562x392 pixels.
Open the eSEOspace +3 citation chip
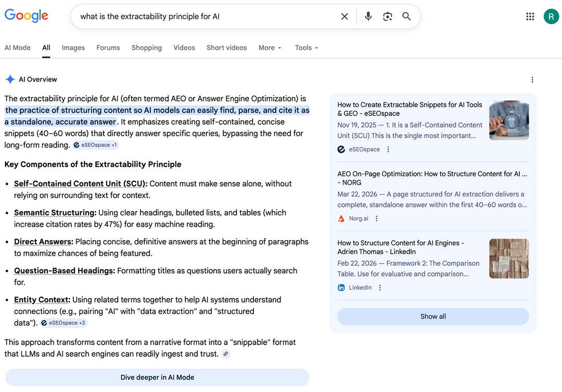point(63,323)
